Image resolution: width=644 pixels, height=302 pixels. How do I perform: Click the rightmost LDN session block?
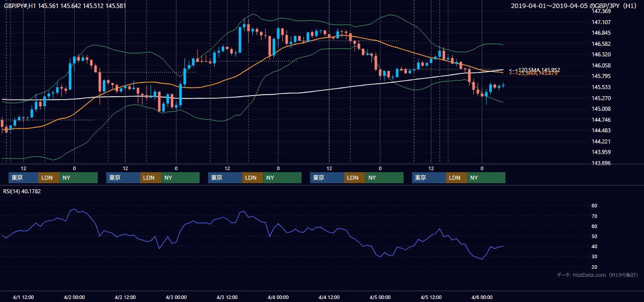457,178
